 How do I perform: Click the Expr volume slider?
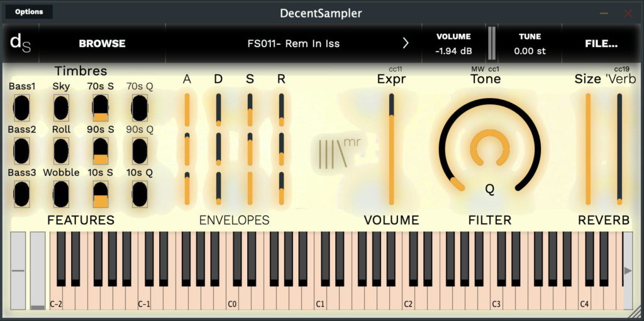[x=391, y=149]
